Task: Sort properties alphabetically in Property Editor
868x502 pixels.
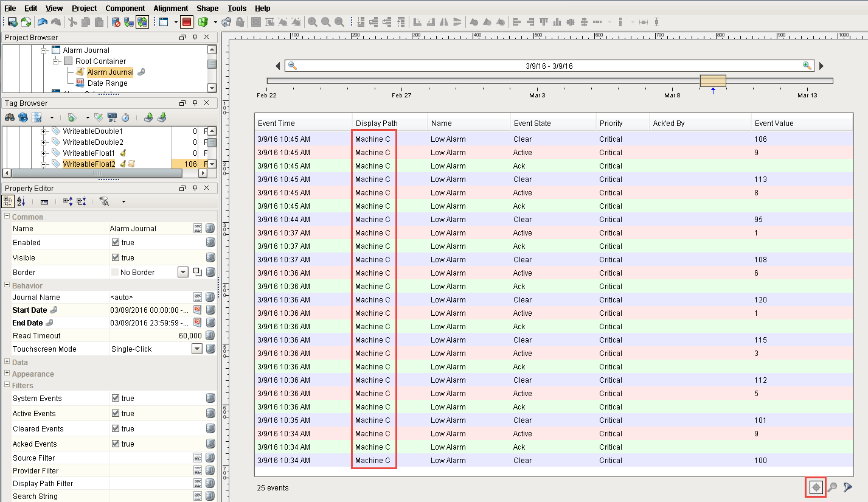Action: point(21,201)
